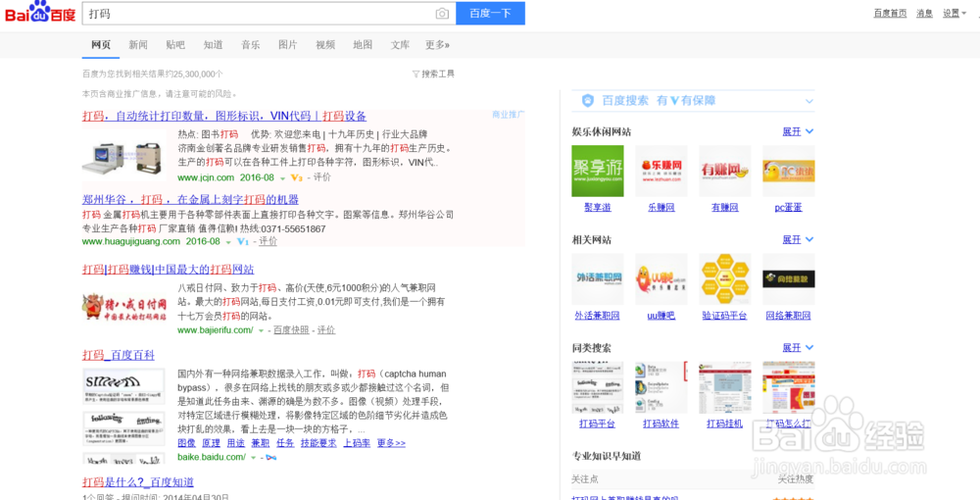Click 乐赚网 logo tile
Screen dimensions: 980x500
point(661,172)
